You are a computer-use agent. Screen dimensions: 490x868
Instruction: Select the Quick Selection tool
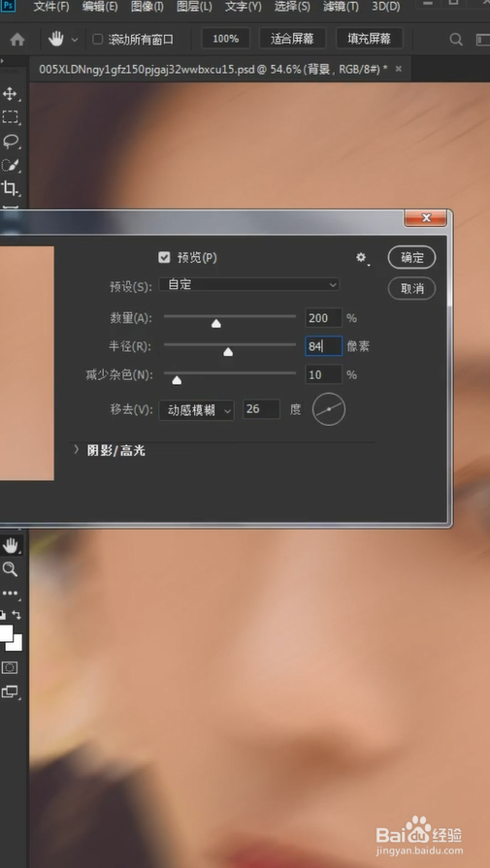(x=10, y=165)
